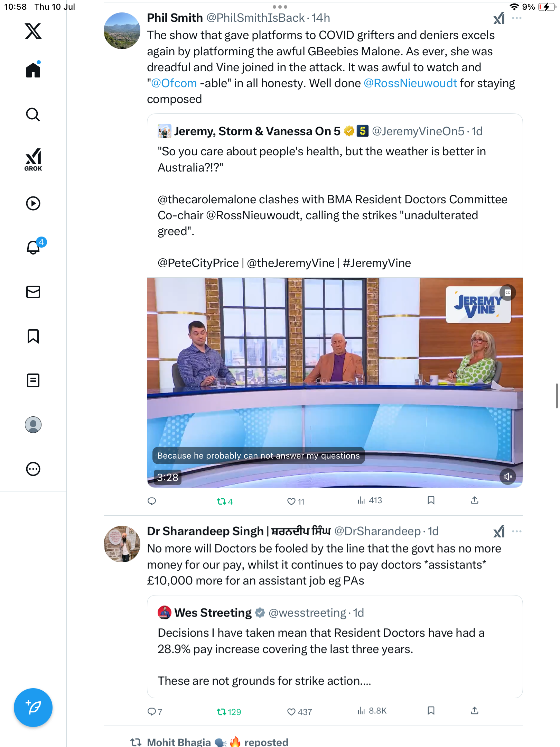Image resolution: width=560 pixels, height=747 pixels.
Task: Open Phil Smith's profile picture
Action: coord(122,31)
